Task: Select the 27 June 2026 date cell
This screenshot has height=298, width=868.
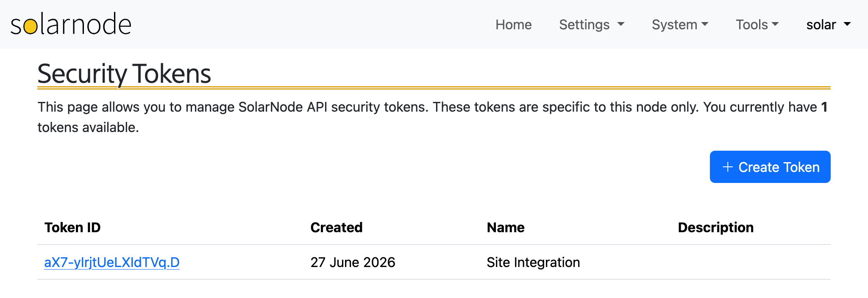Action: pos(353,262)
